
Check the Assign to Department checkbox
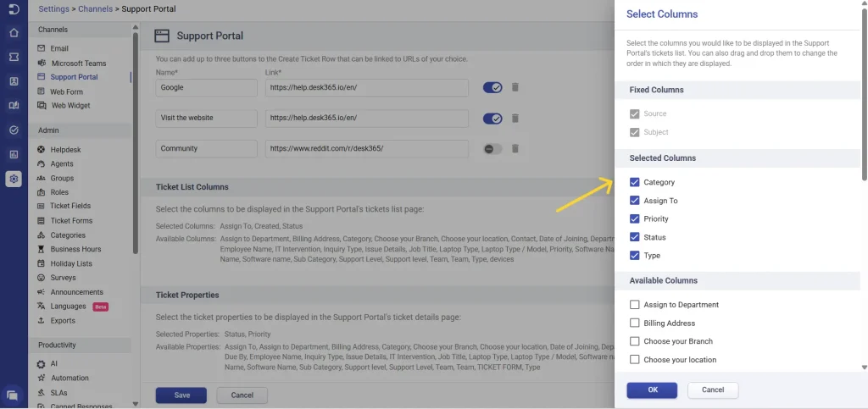[x=634, y=305]
